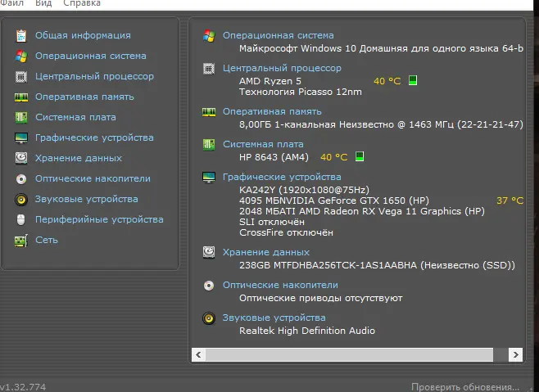Click the HP 8643 (AM4) text

274,157
